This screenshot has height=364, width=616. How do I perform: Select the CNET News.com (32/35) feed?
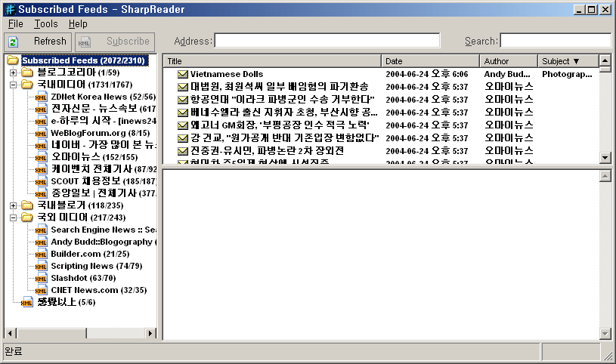[99, 290]
